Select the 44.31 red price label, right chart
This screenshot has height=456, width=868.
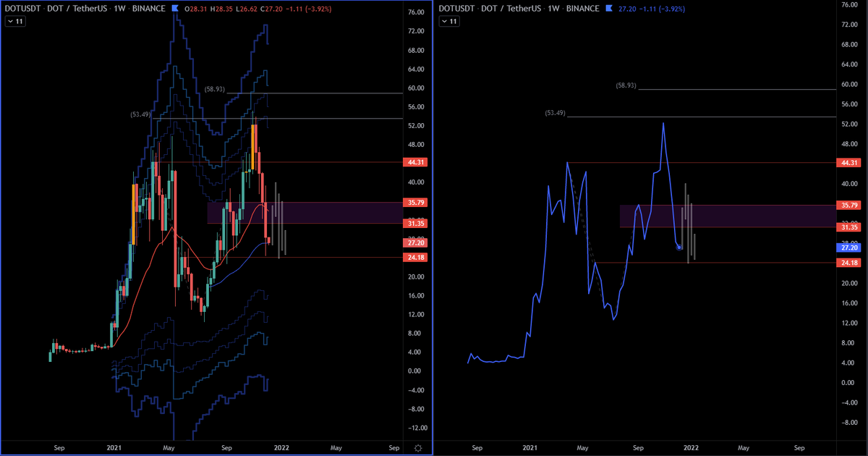(x=848, y=163)
